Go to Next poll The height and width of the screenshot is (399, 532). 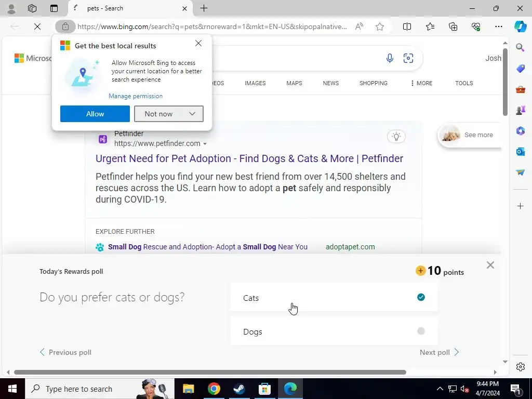coord(439,352)
